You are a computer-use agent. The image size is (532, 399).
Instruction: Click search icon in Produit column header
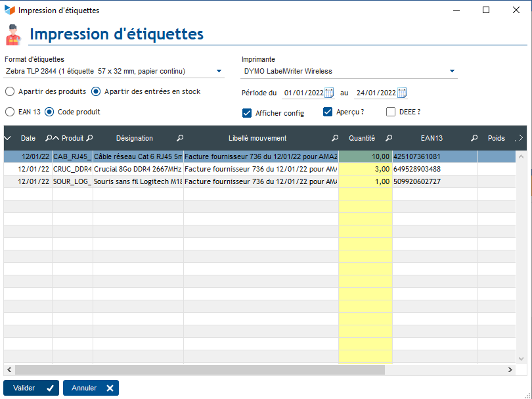89,139
